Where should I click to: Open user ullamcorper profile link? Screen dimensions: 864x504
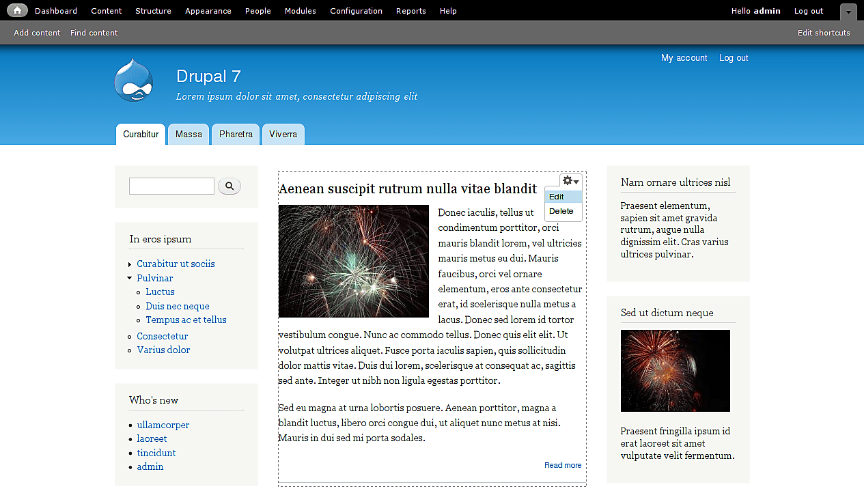[x=163, y=425]
